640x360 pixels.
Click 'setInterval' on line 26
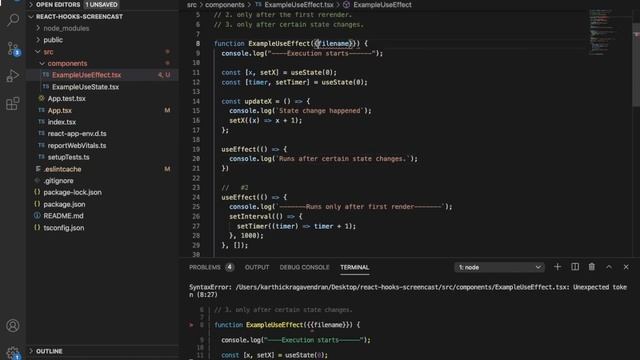(x=250, y=216)
